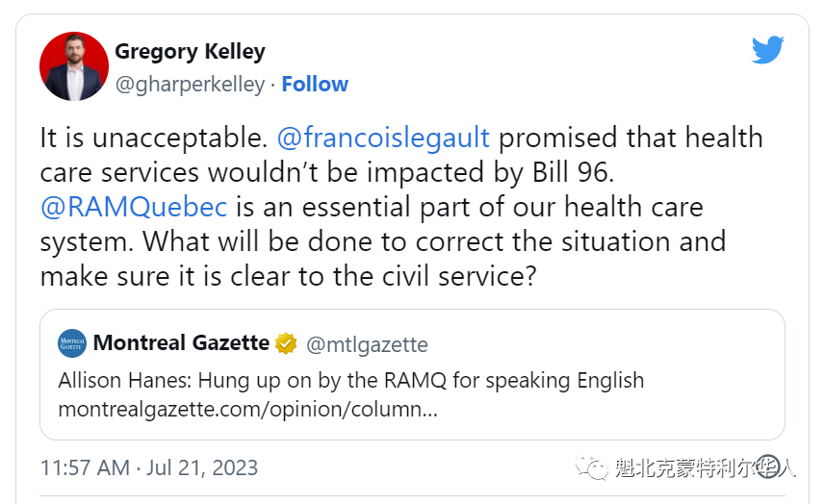Image resolution: width=823 pixels, height=504 pixels.
Task: Click the Montreal Gazette round avatar
Action: 72,343
